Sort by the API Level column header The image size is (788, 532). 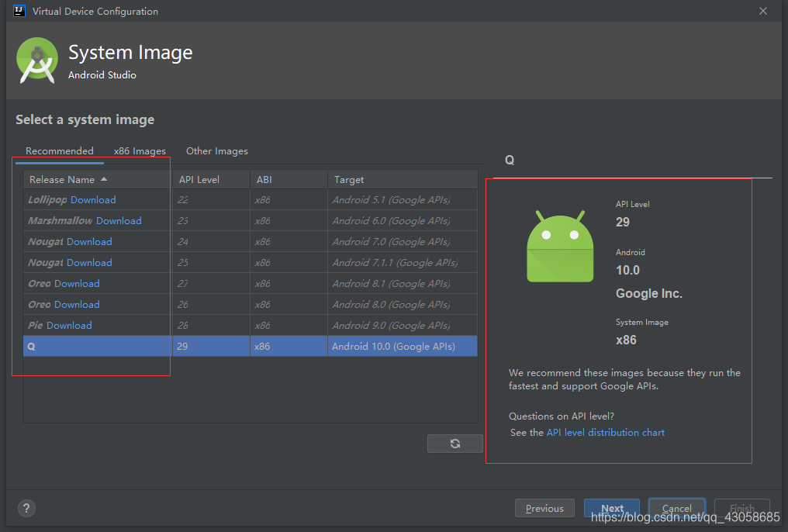[x=211, y=179]
